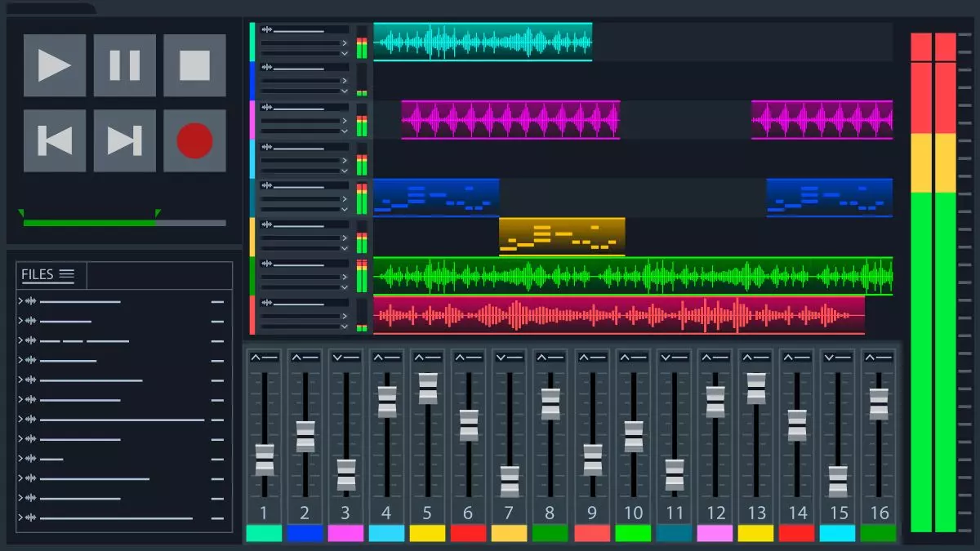Click the waveform icon on the top track header
The width and height of the screenshot is (980, 551).
(x=267, y=29)
